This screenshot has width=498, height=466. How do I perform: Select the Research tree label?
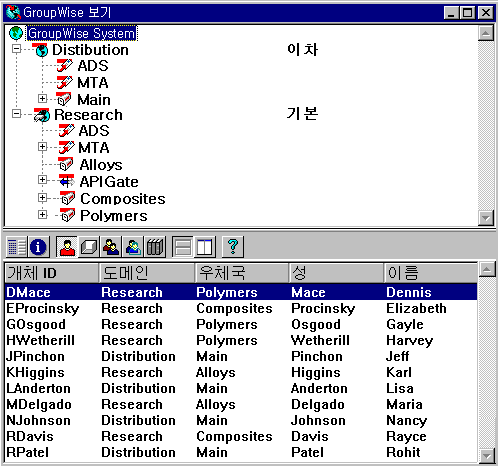pos(88,115)
